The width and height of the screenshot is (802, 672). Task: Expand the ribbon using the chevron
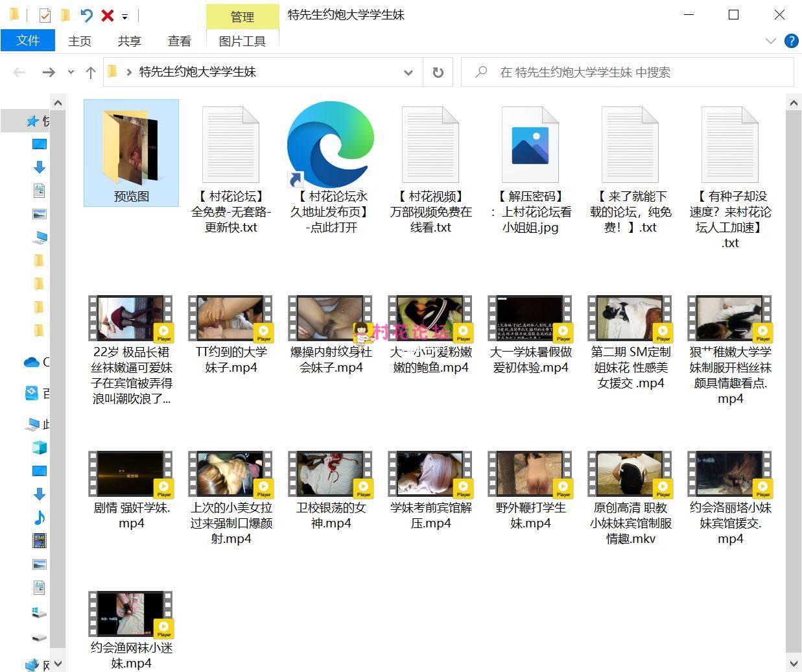coord(770,41)
